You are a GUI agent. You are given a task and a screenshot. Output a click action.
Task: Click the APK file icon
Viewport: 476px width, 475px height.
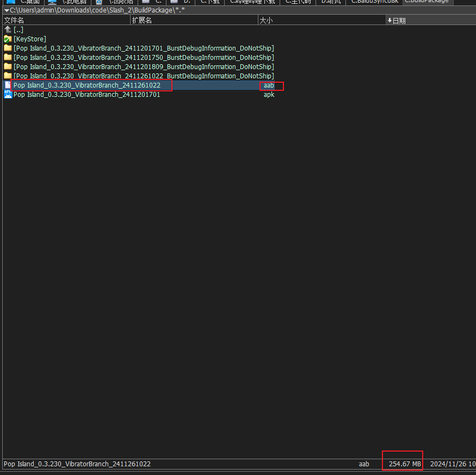tap(8, 95)
